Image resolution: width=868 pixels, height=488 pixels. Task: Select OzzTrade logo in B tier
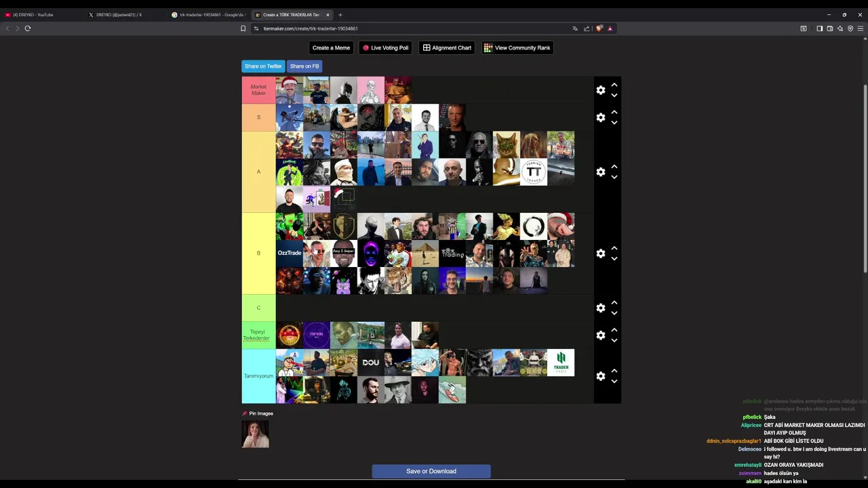(290, 253)
